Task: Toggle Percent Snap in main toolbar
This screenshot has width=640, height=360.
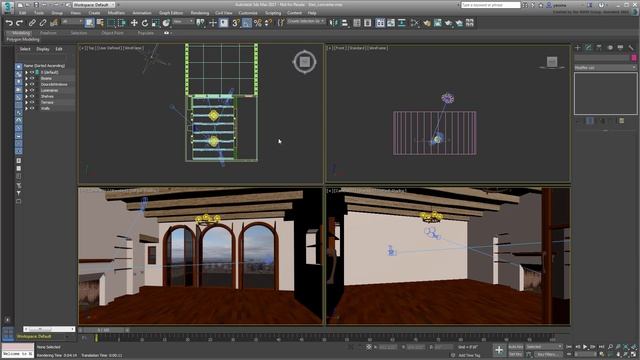Action: tap(258, 23)
